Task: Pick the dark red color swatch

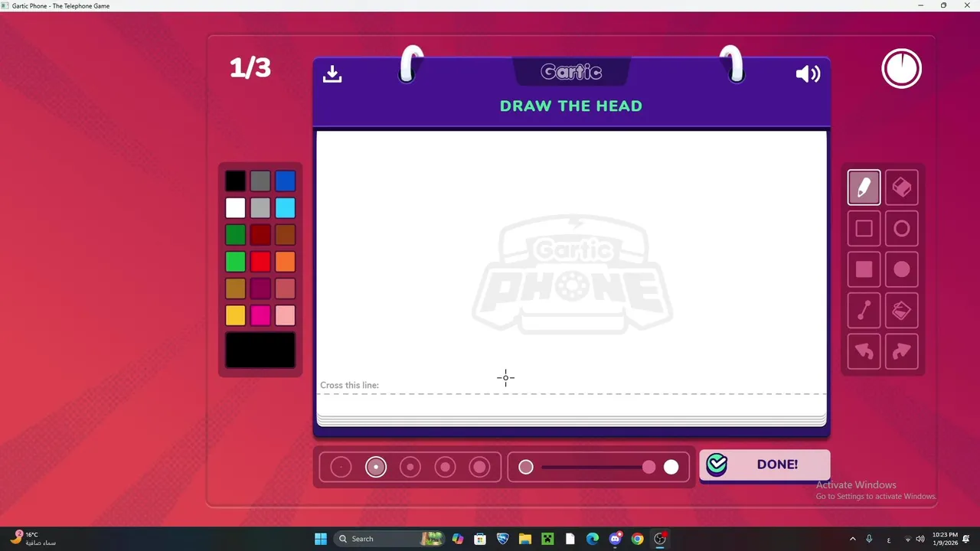Action: coord(260,235)
